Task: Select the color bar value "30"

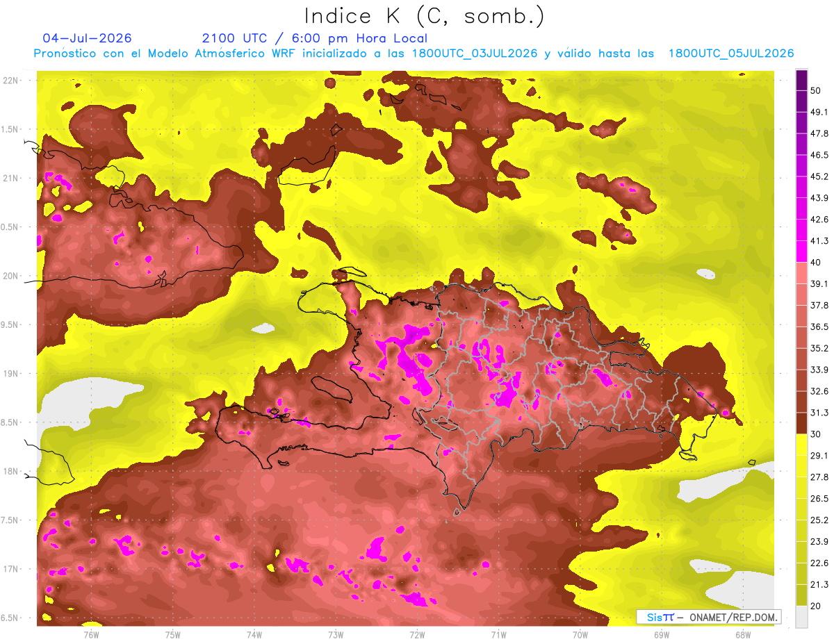Action: pyautogui.click(x=817, y=434)
